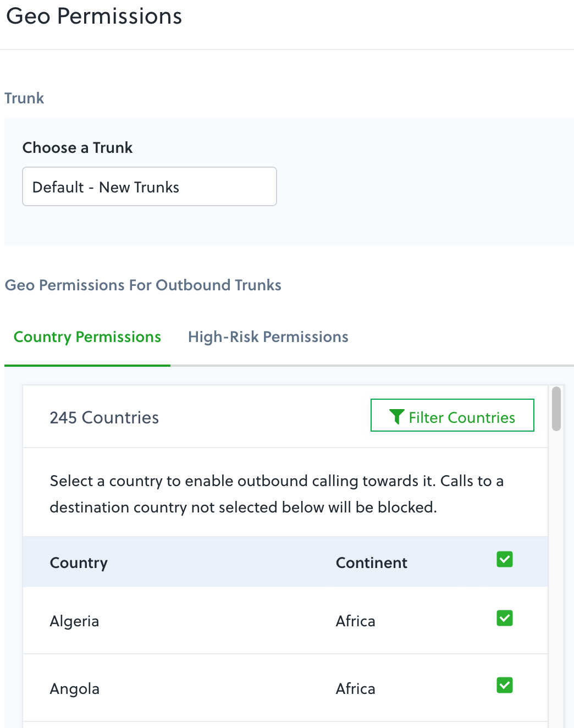The image size is (574, 728).
Task: Click Africa in the Algeria row
Action: click(355, 621)
